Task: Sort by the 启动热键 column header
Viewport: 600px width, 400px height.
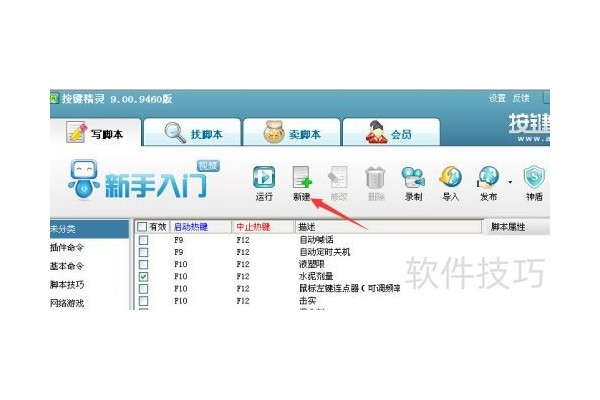Action: (x=201, y=227)
